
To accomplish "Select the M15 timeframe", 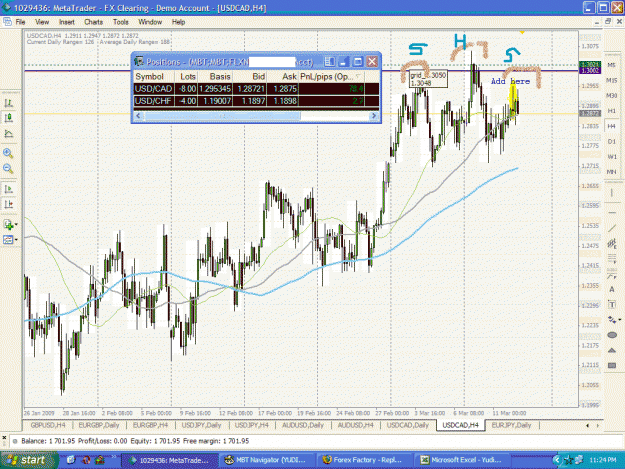I will [611, 80].
